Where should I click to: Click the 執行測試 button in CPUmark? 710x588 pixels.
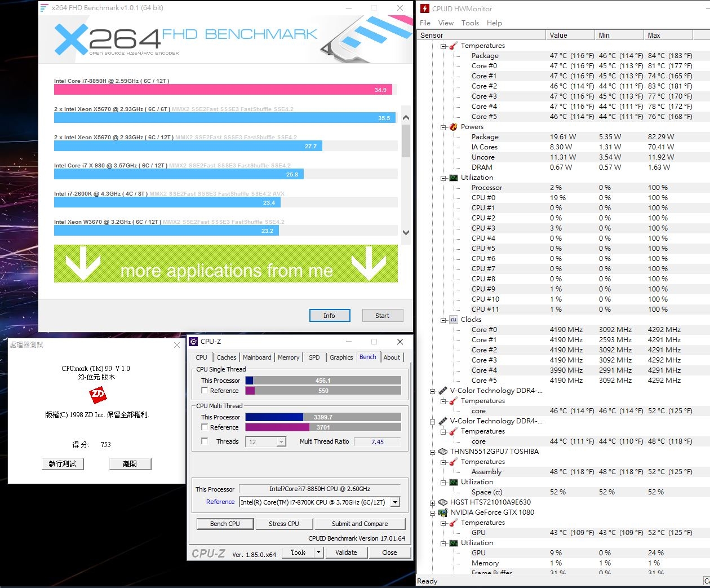pos(63,463)
